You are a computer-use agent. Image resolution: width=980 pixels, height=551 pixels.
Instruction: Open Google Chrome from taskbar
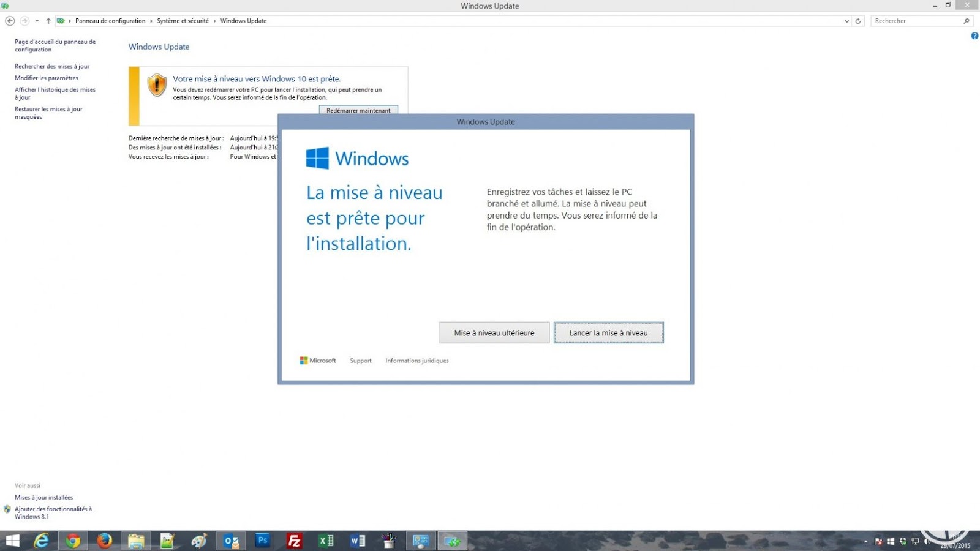tap(73, 541)
